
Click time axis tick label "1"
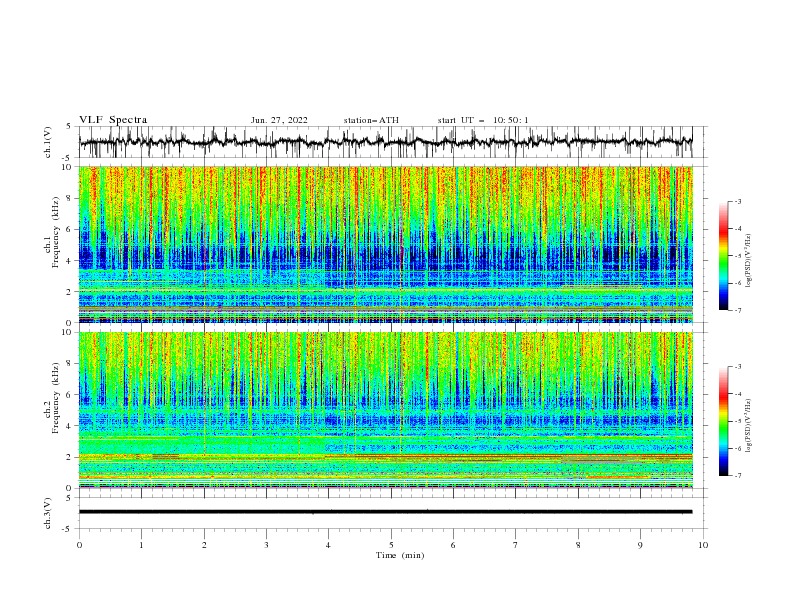pos(141,545)
